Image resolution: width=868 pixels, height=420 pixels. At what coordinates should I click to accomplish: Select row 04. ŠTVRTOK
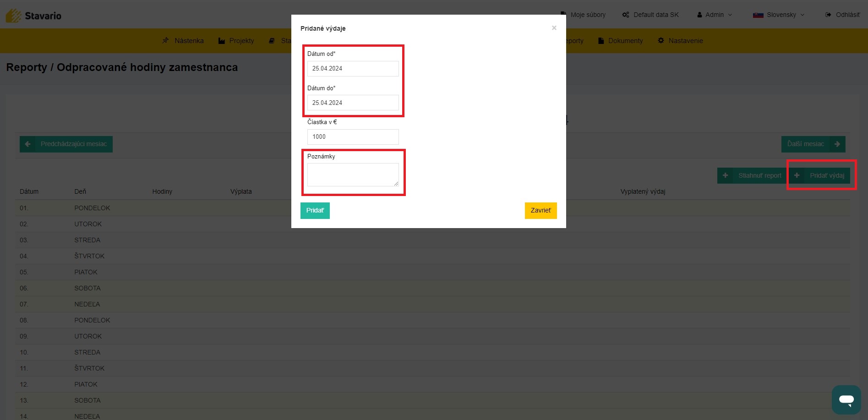pyautogui.click(x=432, y=256)
